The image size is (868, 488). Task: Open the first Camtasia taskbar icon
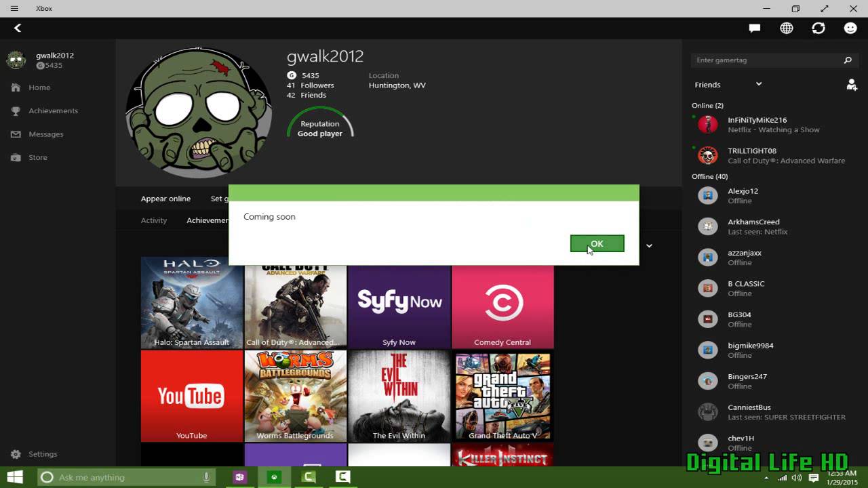click(309, 477)
